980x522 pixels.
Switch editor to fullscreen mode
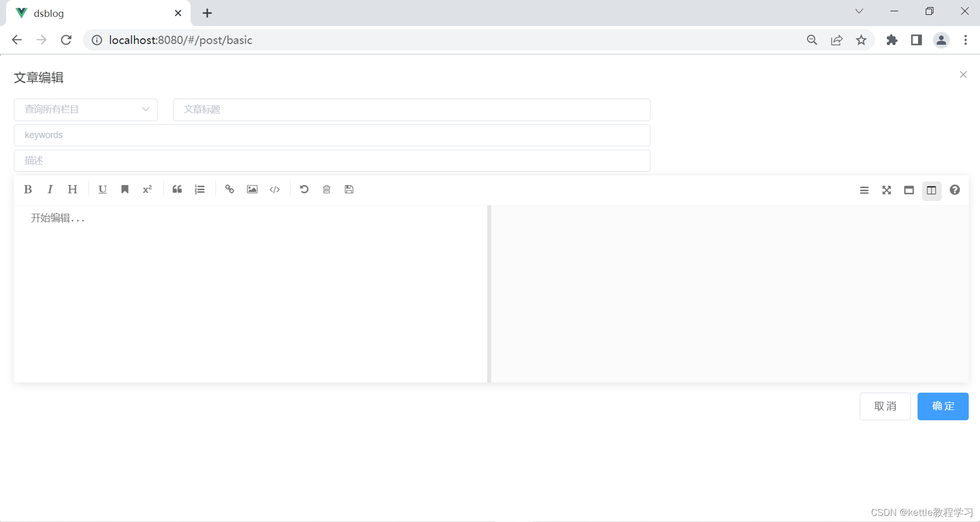tap(887, 190)
